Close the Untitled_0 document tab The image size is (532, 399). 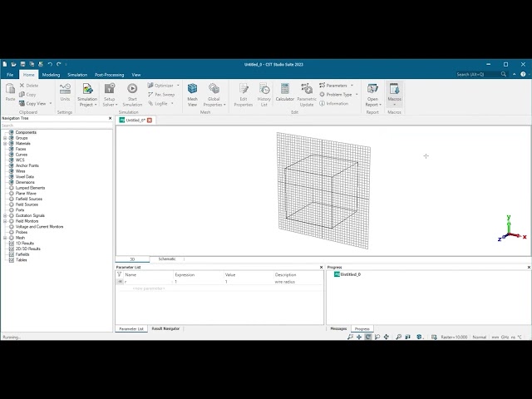[150, 120]
